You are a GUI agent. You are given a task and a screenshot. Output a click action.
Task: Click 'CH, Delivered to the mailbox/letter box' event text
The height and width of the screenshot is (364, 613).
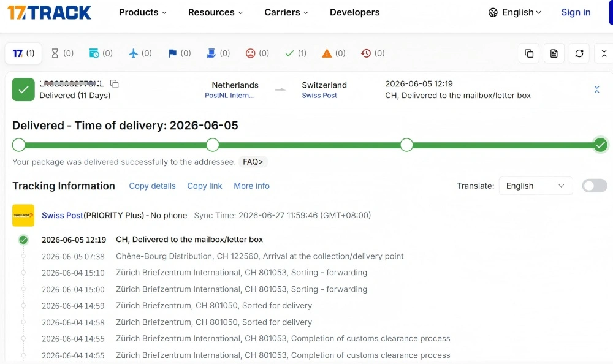[x=189, y=240]
